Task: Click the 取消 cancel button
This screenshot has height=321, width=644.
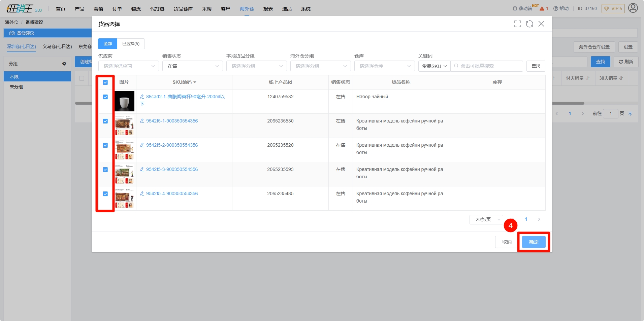Action: pos(507,242)
